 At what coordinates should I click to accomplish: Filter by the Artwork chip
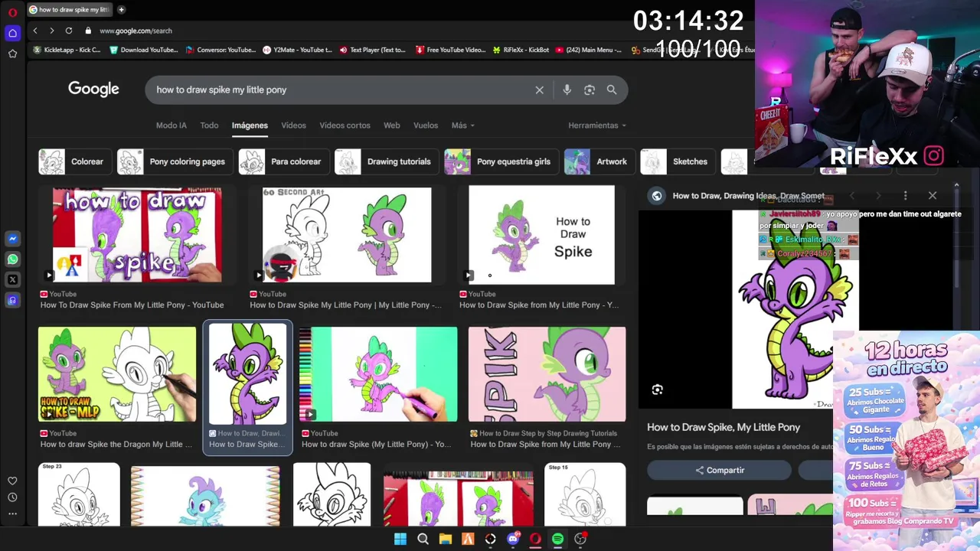pos(598,161)
